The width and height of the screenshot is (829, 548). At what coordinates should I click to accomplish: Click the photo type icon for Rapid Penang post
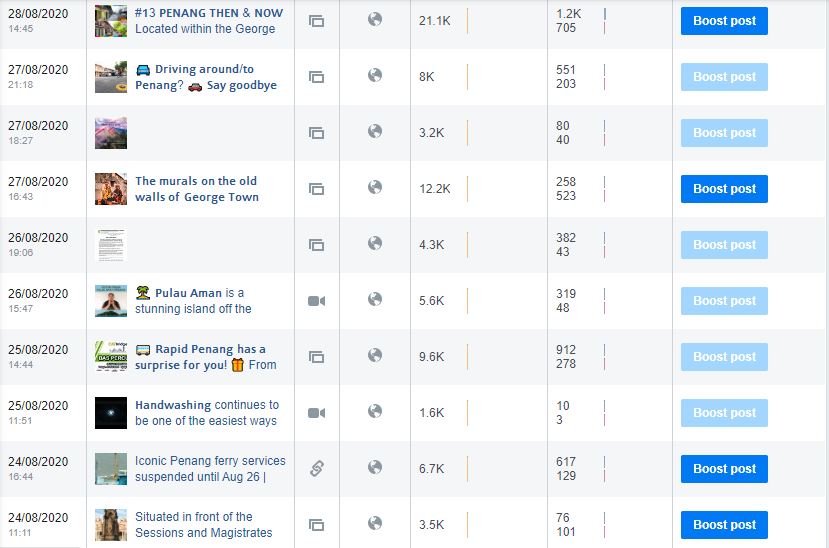pyautogui.click(x=316, y=357)
